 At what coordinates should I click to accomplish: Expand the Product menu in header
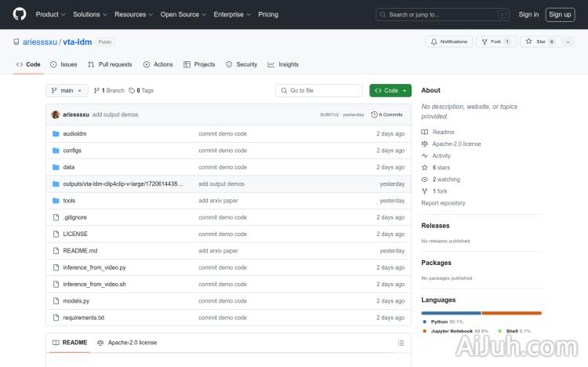pyautogui.click(x=51, y=14)
